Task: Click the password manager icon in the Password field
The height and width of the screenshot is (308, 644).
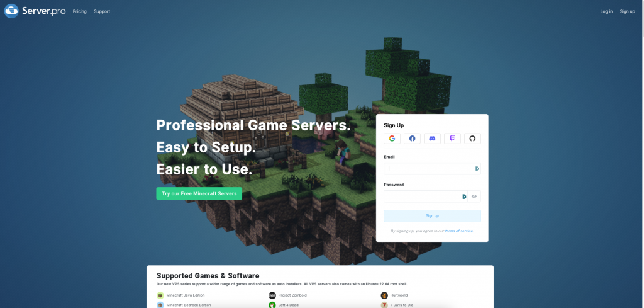Action: point(464,197)
